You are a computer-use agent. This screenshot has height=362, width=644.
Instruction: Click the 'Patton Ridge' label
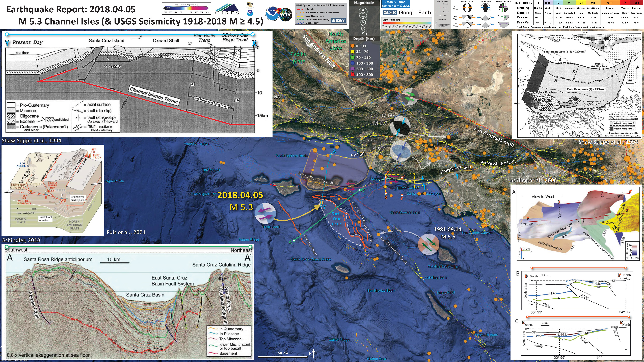pyautogui.click(x=249, y=240)
